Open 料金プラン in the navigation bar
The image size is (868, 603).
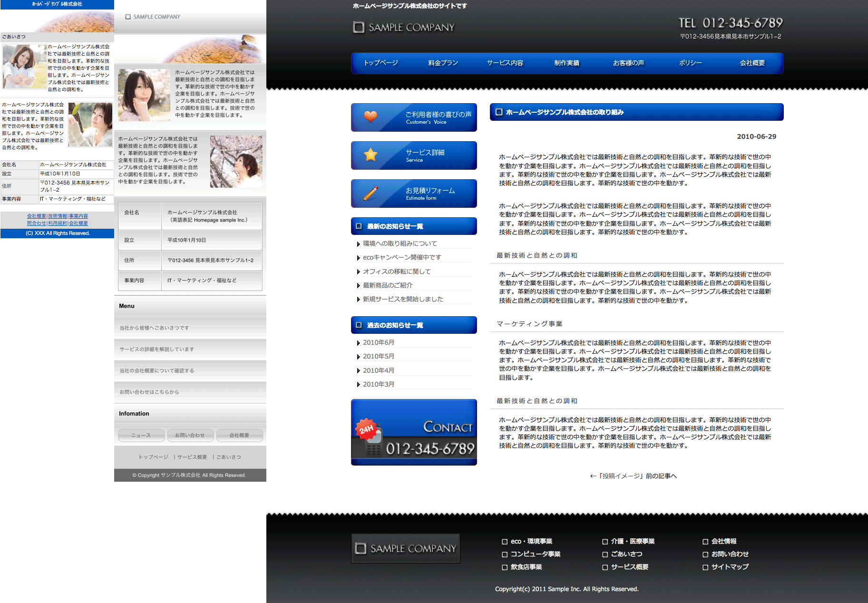(x=443, y=63)
